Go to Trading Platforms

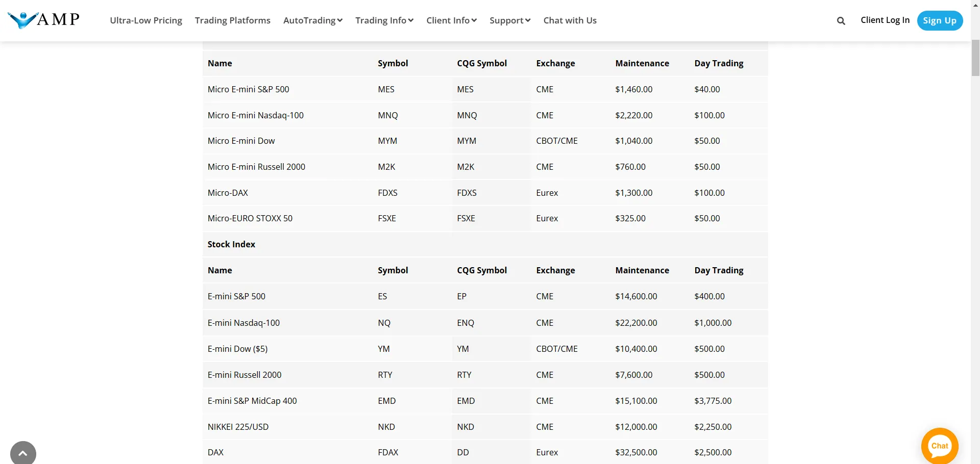point(233,20)
